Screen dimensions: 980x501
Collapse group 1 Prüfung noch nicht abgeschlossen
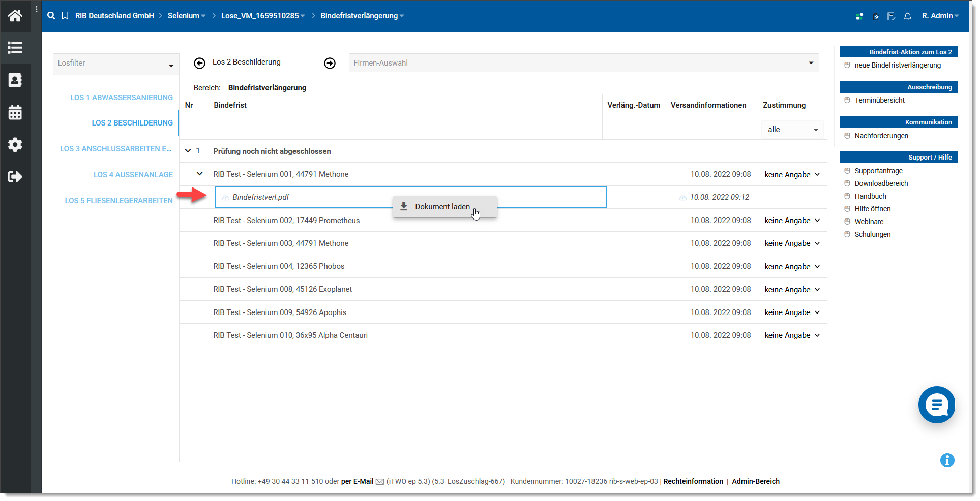coord(188,151)
